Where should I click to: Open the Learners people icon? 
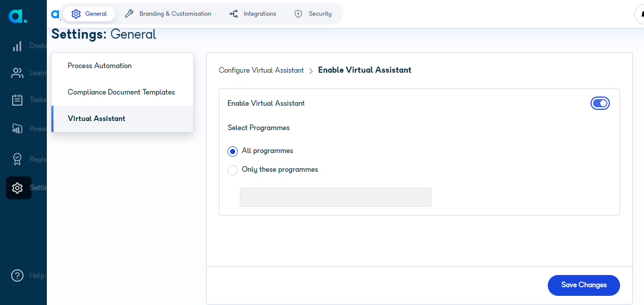tap(17, 73)
